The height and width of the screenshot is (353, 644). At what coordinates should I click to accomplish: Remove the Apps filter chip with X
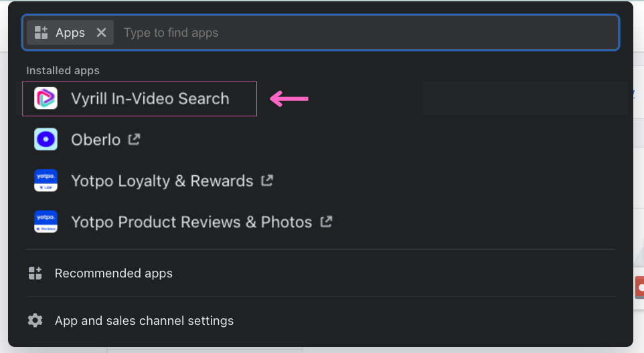[102, 32]
